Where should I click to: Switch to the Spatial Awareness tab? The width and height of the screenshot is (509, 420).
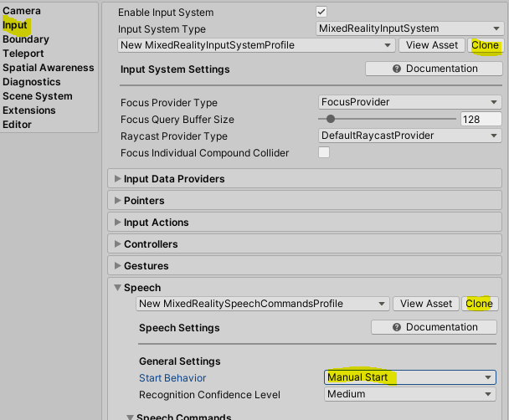(48, 68)
